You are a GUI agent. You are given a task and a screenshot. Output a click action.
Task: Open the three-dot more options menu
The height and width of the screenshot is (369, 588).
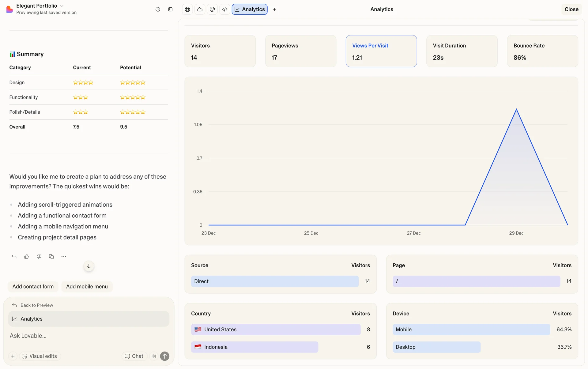point(64,257)
